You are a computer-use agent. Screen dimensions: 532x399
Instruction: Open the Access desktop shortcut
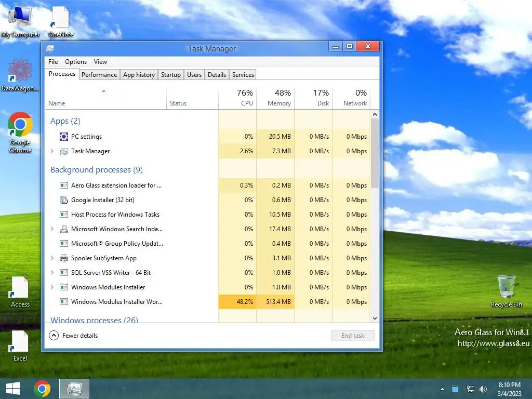[20, 292]
